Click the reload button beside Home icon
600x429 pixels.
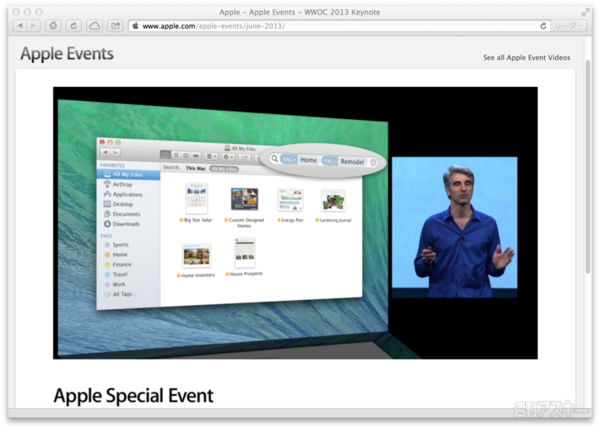coord(73,26)
